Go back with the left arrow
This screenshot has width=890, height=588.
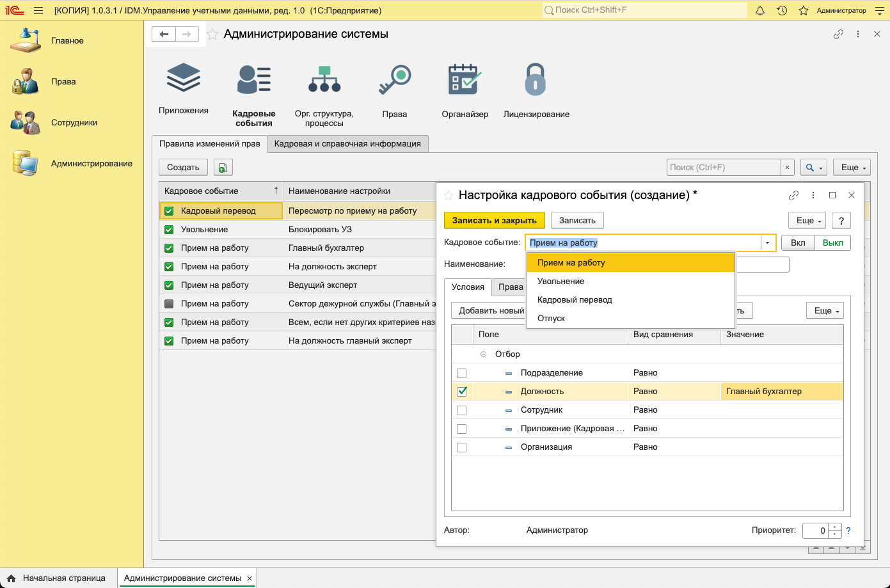click(164, 34)
